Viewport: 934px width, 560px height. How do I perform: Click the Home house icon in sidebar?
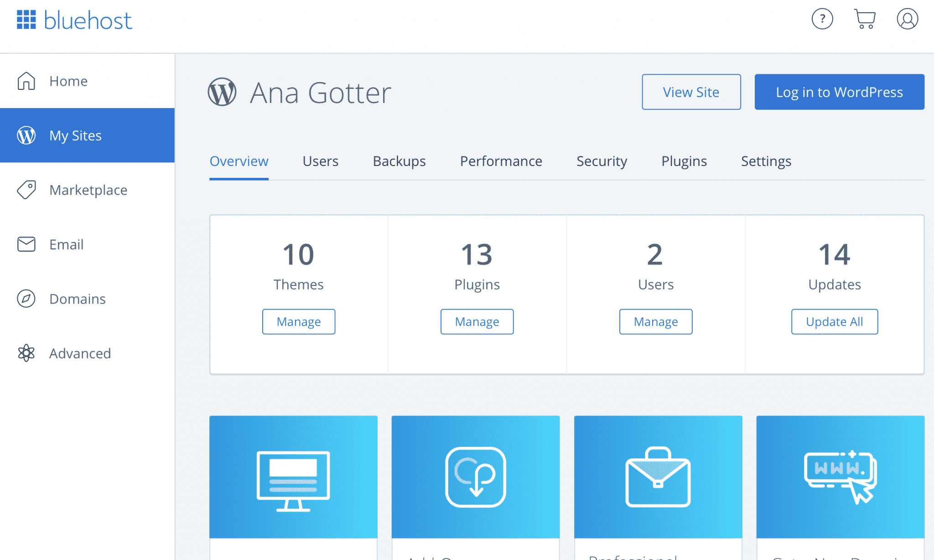click(x=26, y=81)
